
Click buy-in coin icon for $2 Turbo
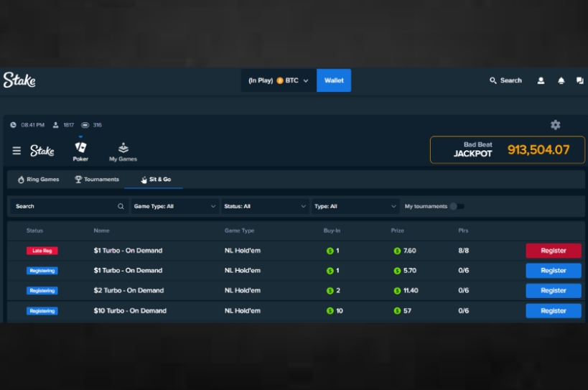(330, 291)
